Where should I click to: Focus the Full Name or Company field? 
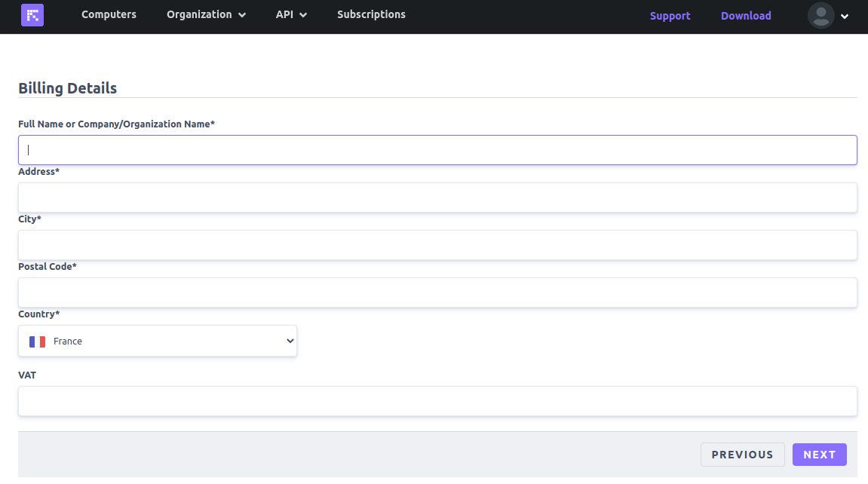point(437,150)
